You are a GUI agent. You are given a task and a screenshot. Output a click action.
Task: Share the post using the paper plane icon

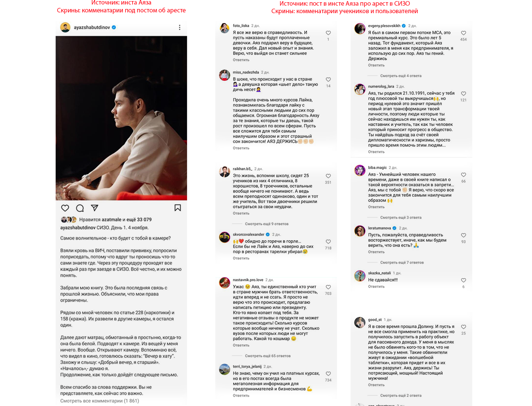95,208
